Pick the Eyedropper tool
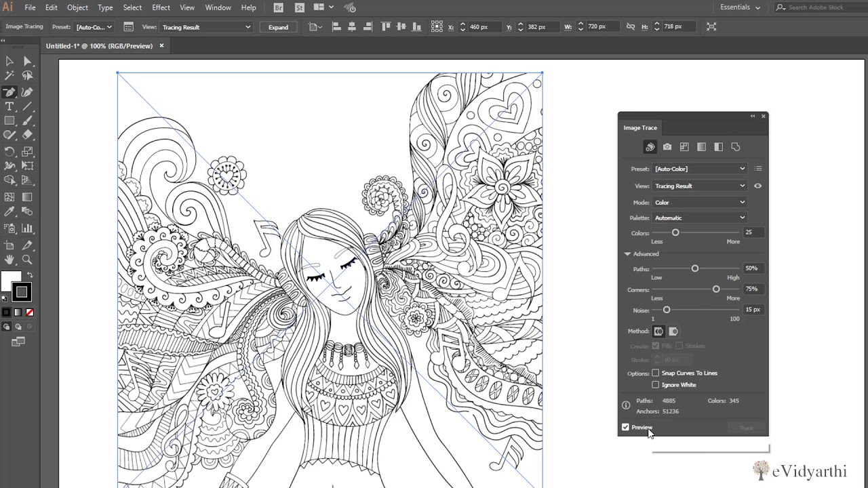The width and height of the screenshot is (868, 488). point(9,212)
